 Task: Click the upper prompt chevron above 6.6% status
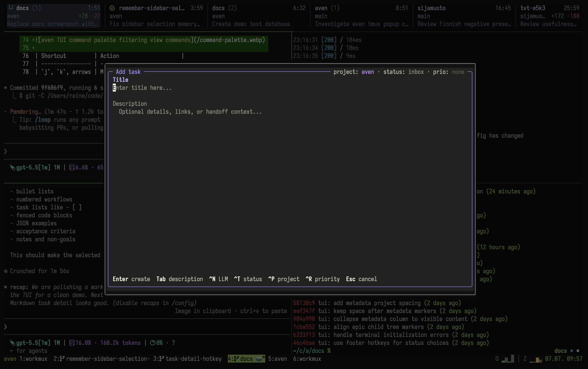coord(6,152)
